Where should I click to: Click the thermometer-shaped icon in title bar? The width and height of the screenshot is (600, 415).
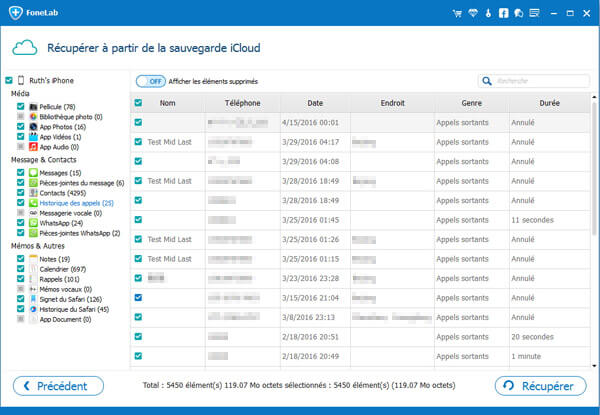pos(488,13)
